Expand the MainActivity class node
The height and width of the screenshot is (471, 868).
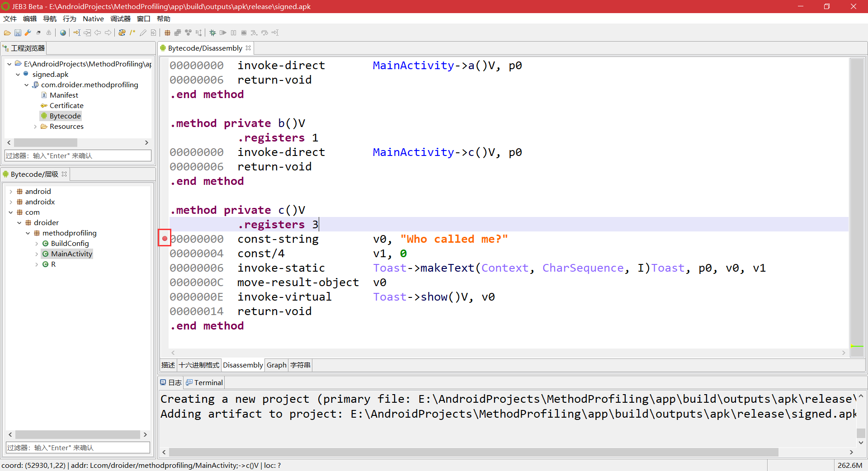point(37,254)
